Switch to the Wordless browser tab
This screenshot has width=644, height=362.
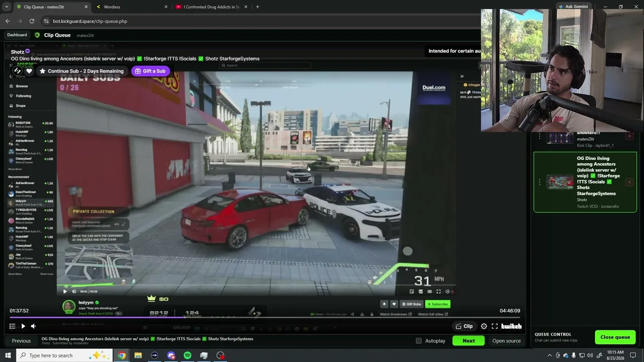(132, 7)
